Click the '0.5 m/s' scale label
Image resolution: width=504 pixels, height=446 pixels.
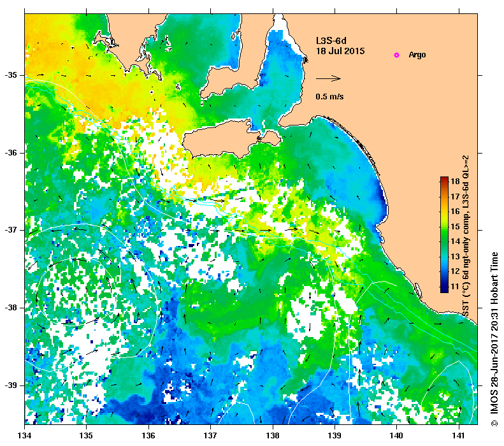pyautogui.click(x=329, y=96)
